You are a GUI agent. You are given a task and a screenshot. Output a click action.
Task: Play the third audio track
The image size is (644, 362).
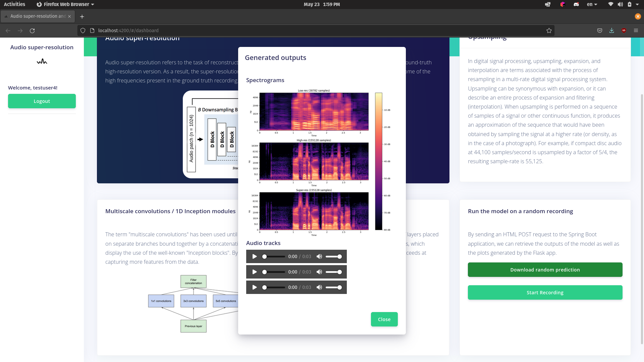[x=255, y=287]
